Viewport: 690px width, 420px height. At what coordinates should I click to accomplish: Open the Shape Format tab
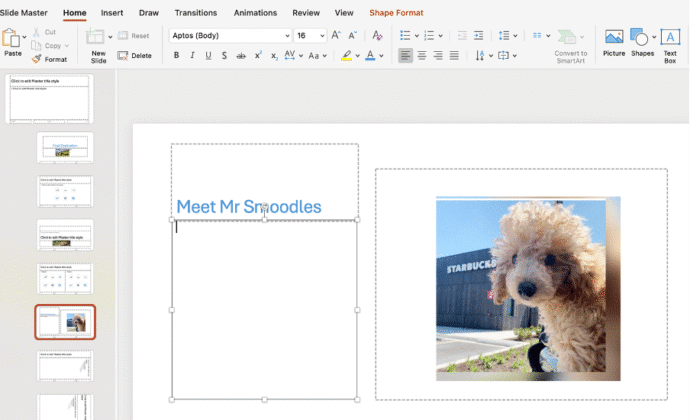click(396, 13)
